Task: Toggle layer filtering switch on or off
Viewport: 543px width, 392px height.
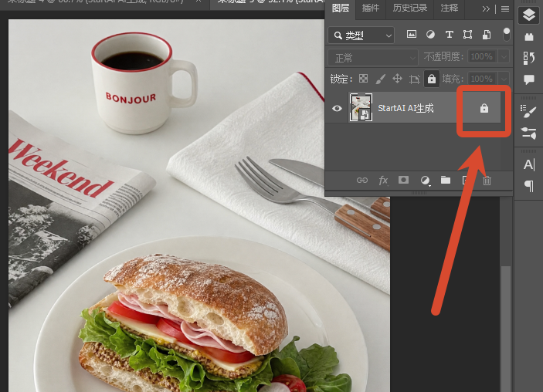Action: (506, 35)
